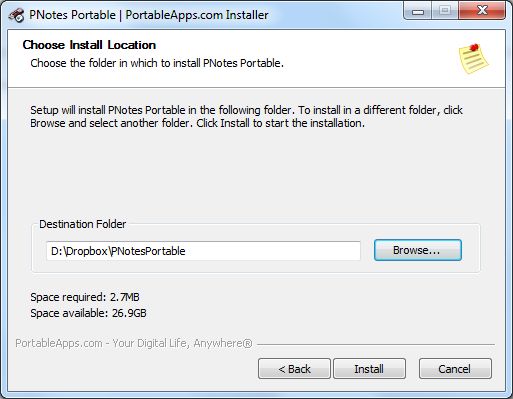This screenshot has height=399, width=513.
Task: Click the PortableApps.com branding text
Action: point(134,343)
